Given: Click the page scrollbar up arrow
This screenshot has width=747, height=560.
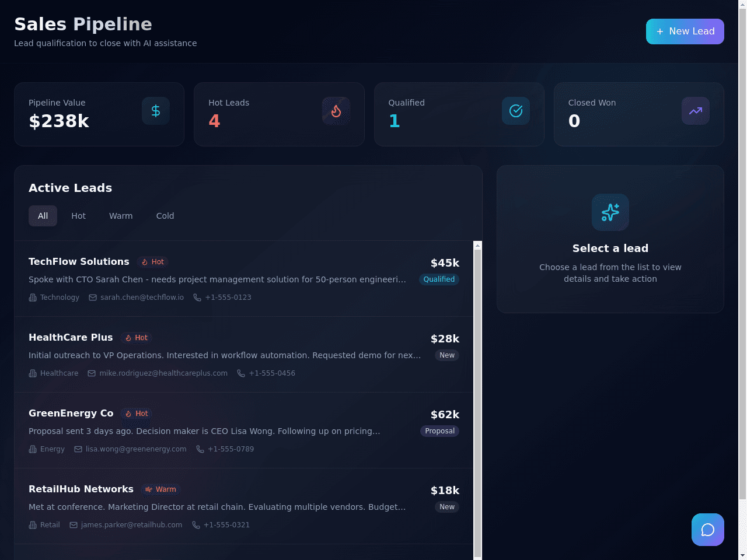Looking at the screenshot, I should [x=742, y=4].
